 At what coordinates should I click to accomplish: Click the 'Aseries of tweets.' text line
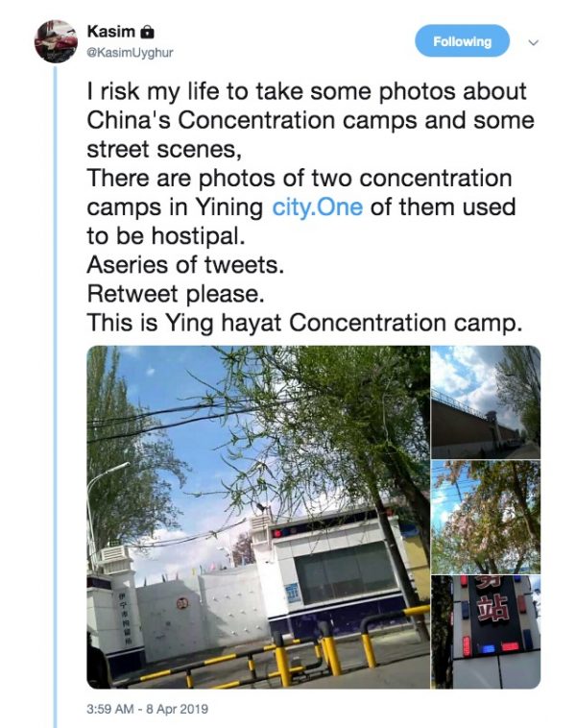(185, 265)
